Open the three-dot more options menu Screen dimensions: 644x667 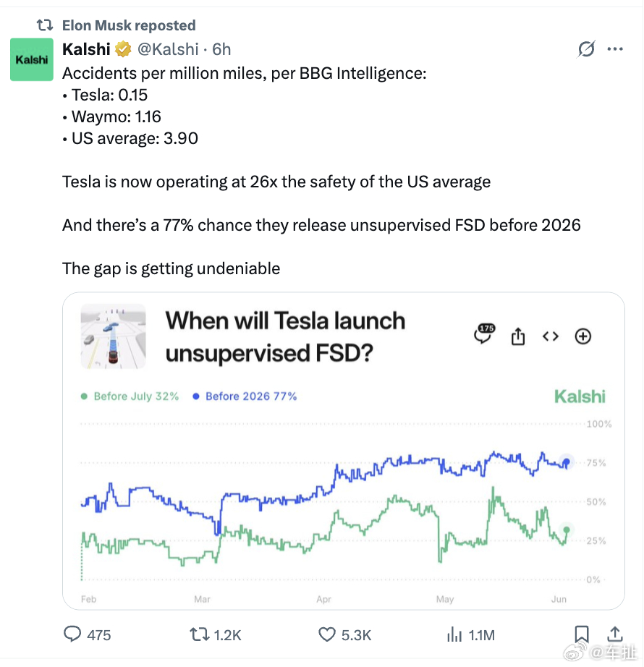point(615,49)
